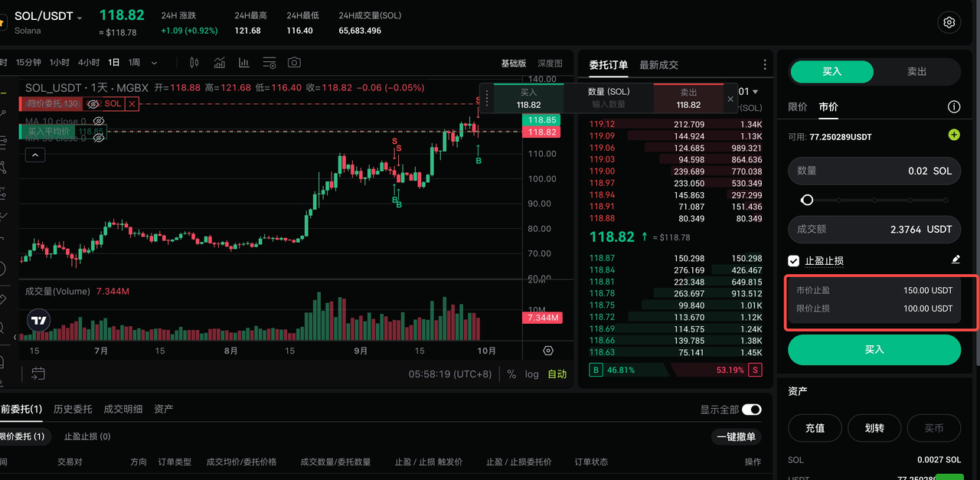Click floating panel 输入数量 field
This screenshot has height=480, width=980.
coord(609,104)
